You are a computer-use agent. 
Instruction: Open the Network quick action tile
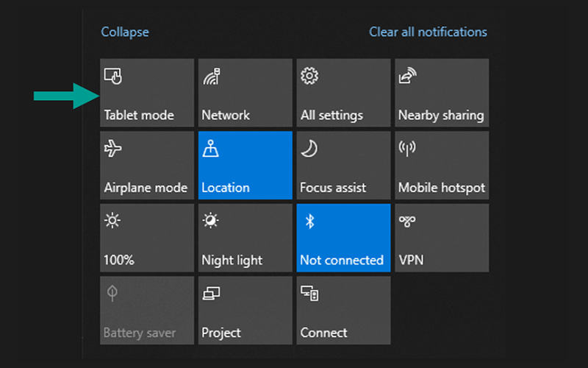click(x=245, y=93)
